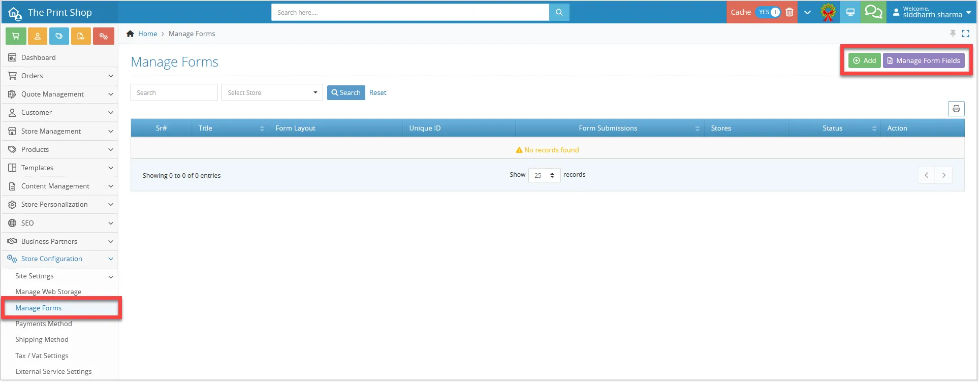The image size is (980, 383).
Task: Select Manage Forms in the sidebar
Action: [x=61, y=308]
